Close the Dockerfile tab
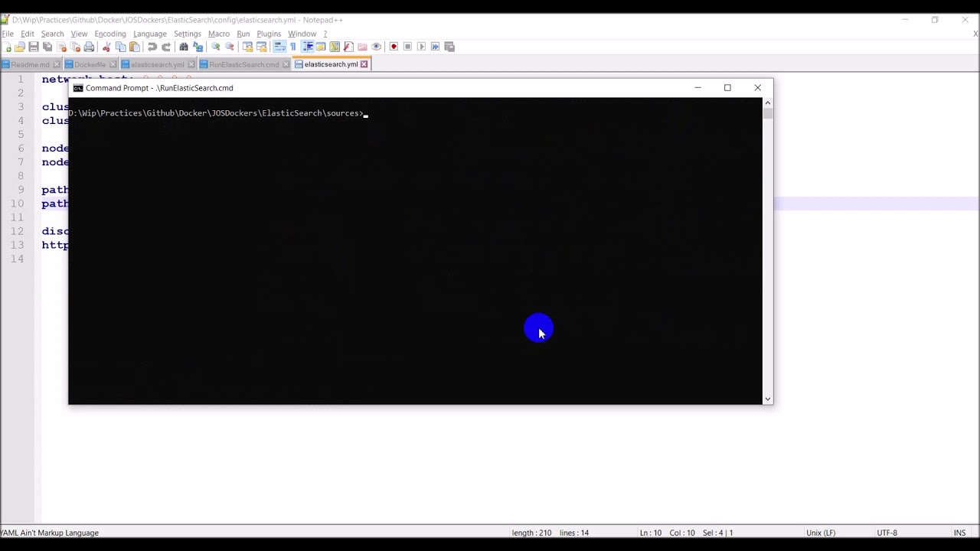 click(113, 64)
